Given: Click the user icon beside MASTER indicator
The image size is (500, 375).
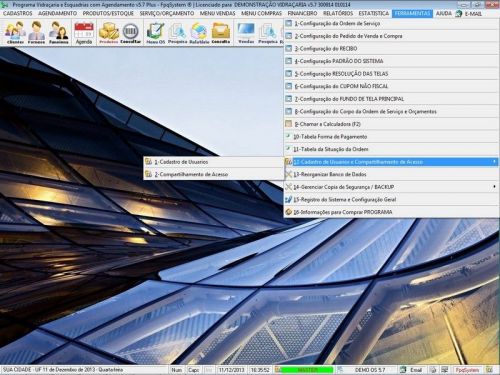Looking at the screenshot, I should pos(277,370).
